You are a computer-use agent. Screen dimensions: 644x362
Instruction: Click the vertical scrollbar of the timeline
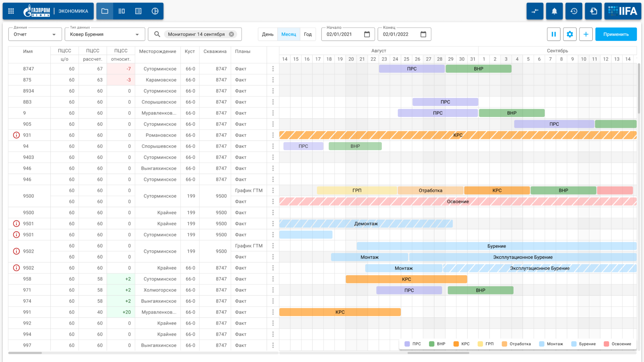coord(639,88)
